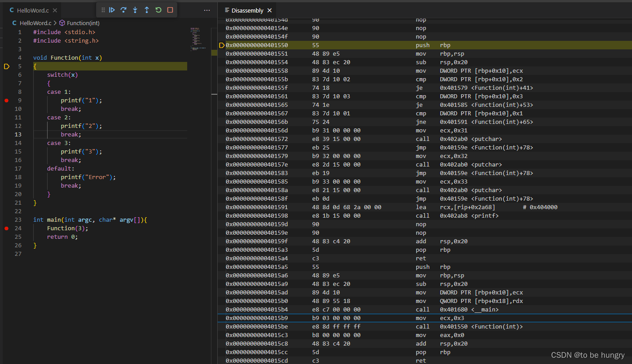
Task: Click the Step Into debug icon
Action: (x=135, y=10)
